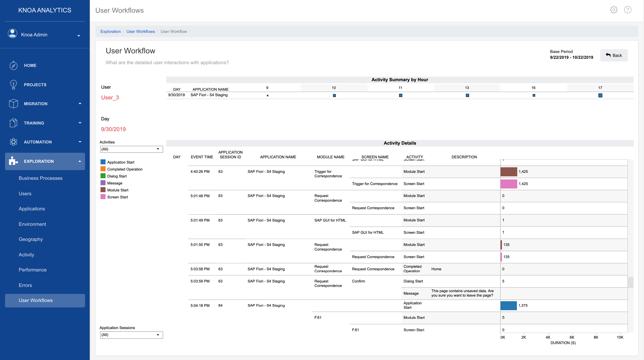The width and height of the screenshot is (644, 360).
Task: Expand the Training submenu arrow
Action: click(x=80, y=123)
